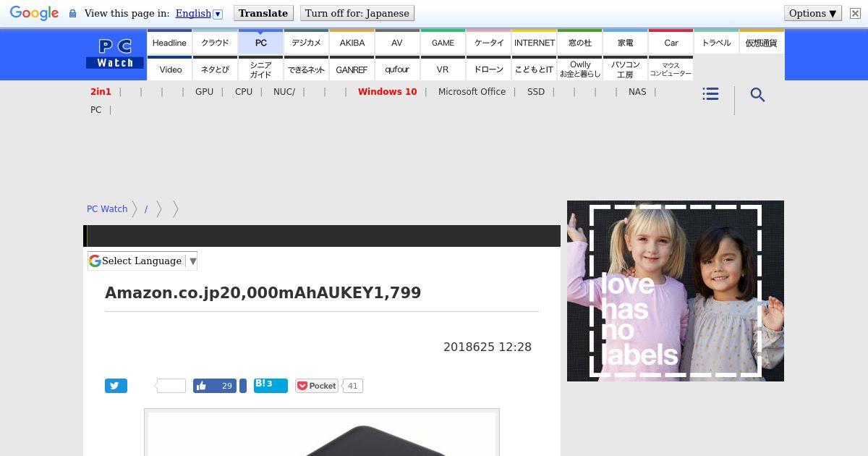Open the Car tab
The image size is (868, 456).
tap(671, 42)
